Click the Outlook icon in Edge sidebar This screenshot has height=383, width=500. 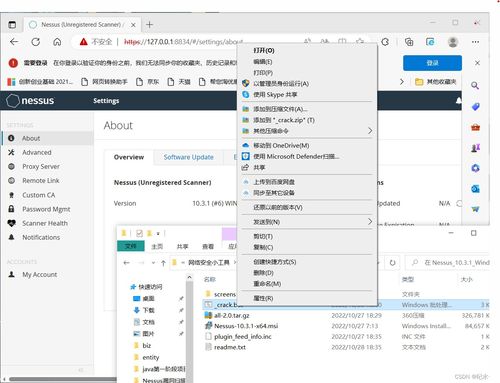(x=475, y=189)
